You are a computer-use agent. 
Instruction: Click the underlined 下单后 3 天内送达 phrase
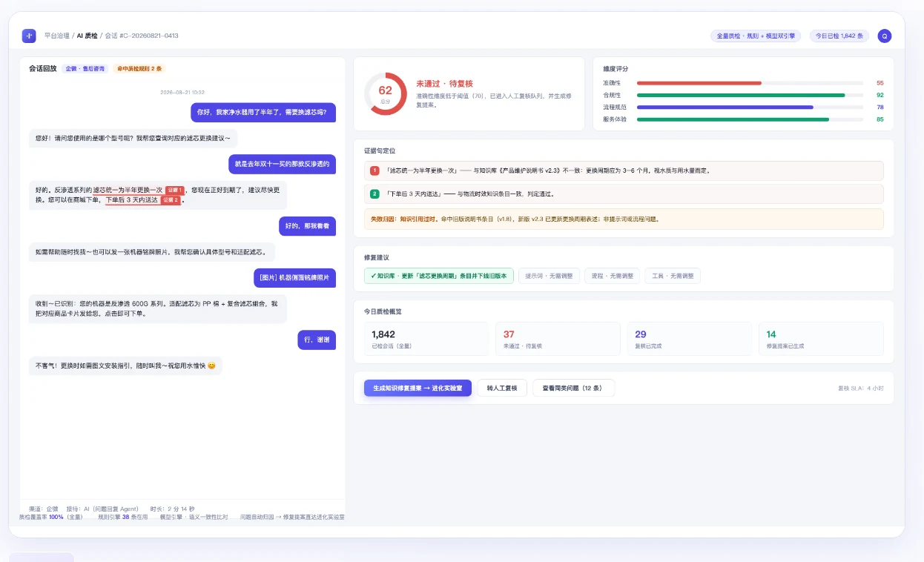click(131, 200)
